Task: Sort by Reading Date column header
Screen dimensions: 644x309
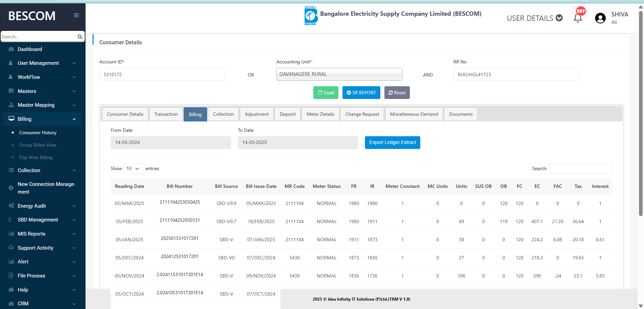Action: (129, 186)
